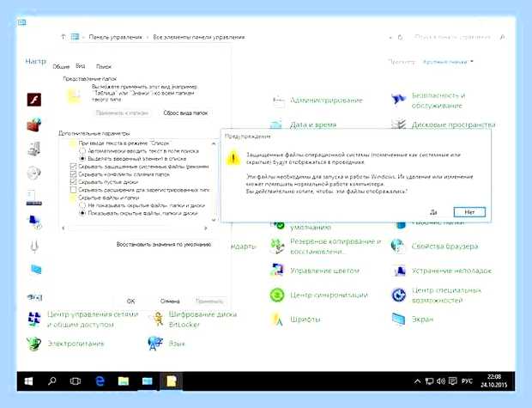Select Показывать скрытые файлы, папки и диски

(x=82, y=213)
